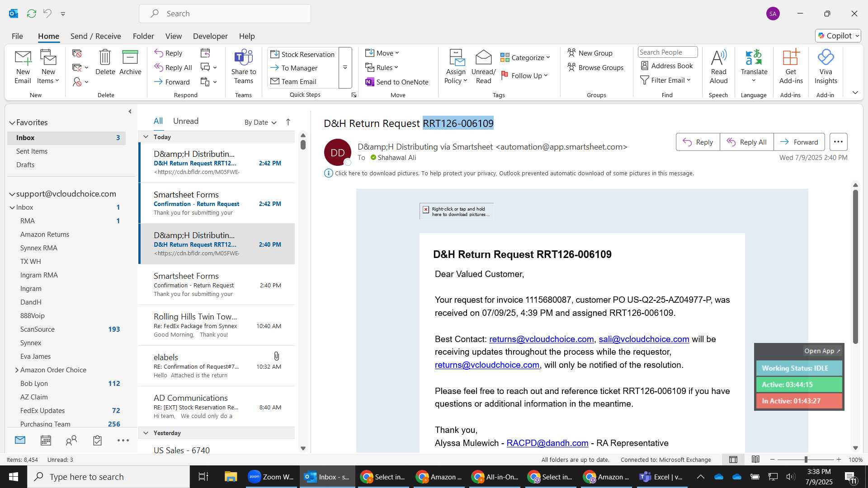Expand the Quick Steps gallery
The height and width of the screenshot is (488, 868).
[345, 68]
